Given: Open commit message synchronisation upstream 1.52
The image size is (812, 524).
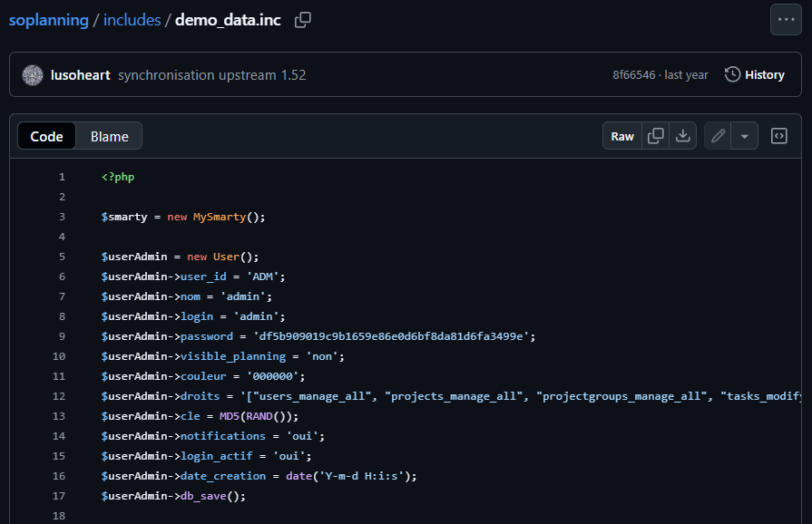Looking at the screenshot, I should (211, 75).
